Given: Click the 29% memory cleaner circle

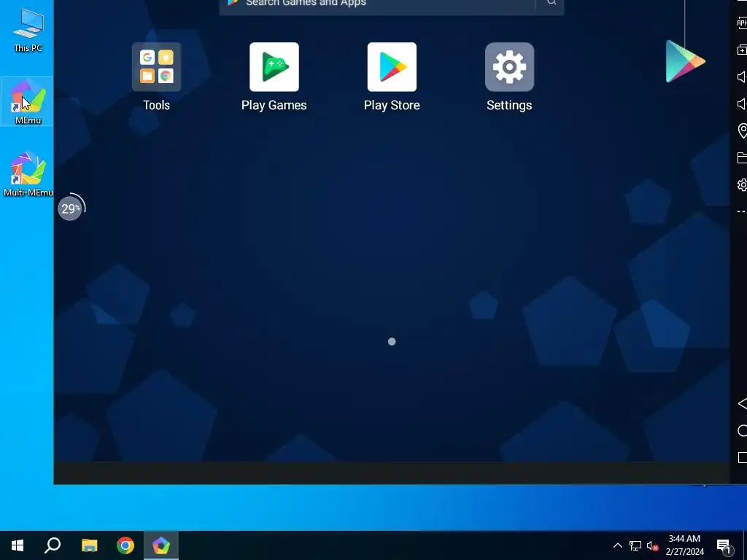Looking at the screenshot, I should 71,208.
